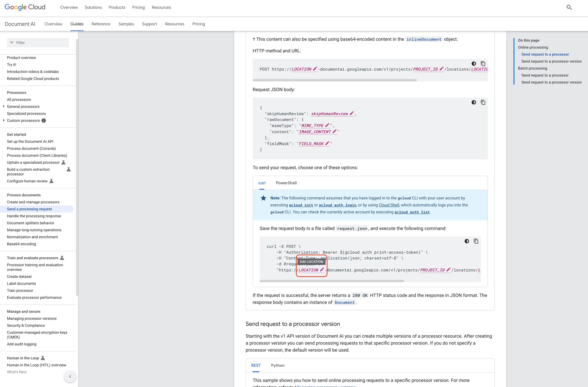The width and height of the screenshot is (588, 387).
Task: Copy the request JSON body sample
Action: (483, 102)
